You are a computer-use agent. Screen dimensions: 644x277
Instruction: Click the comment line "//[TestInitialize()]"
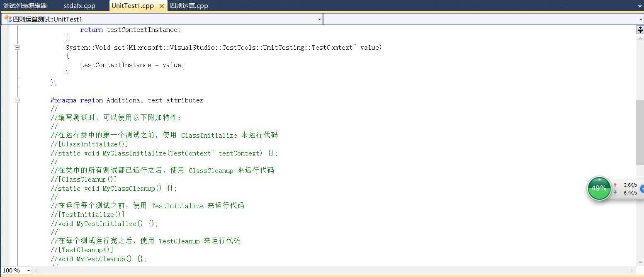[x=87, y=215]
